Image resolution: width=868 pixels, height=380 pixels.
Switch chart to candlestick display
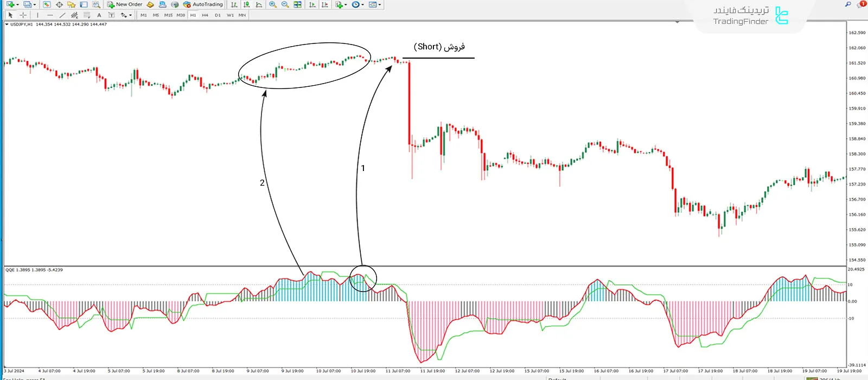coord(247,4)
